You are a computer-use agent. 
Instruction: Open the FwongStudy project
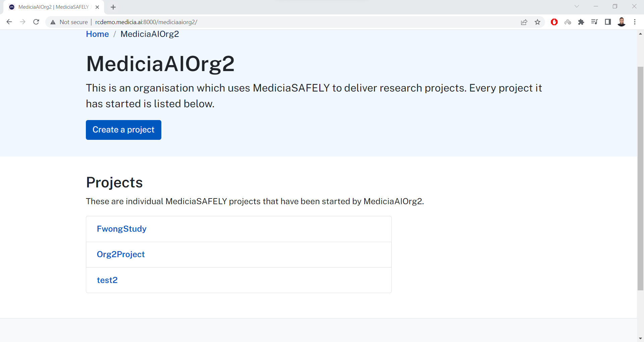pyautogui.click(x=121, y=229)
